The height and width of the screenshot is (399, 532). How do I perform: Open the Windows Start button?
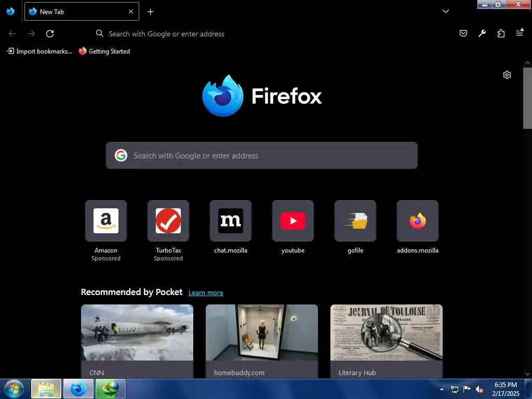(x=13, y=389)
